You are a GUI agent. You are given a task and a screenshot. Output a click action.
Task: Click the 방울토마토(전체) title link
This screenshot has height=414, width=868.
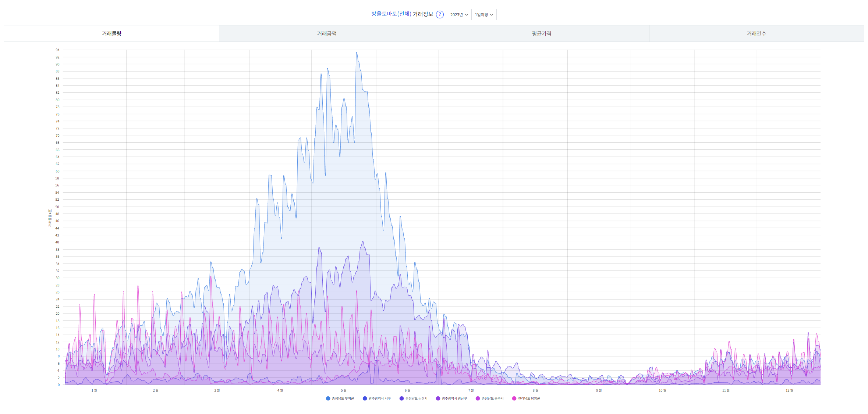pos(391,14)
